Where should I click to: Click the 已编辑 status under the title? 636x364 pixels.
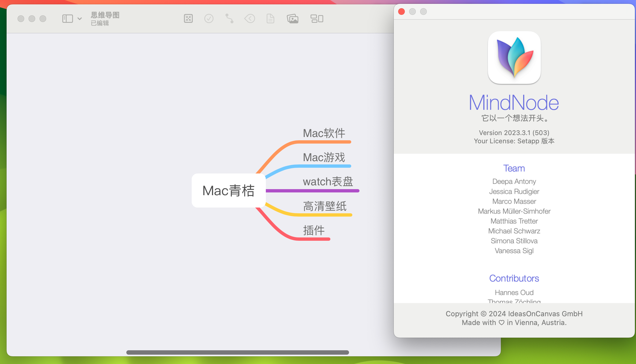[100, 23]
